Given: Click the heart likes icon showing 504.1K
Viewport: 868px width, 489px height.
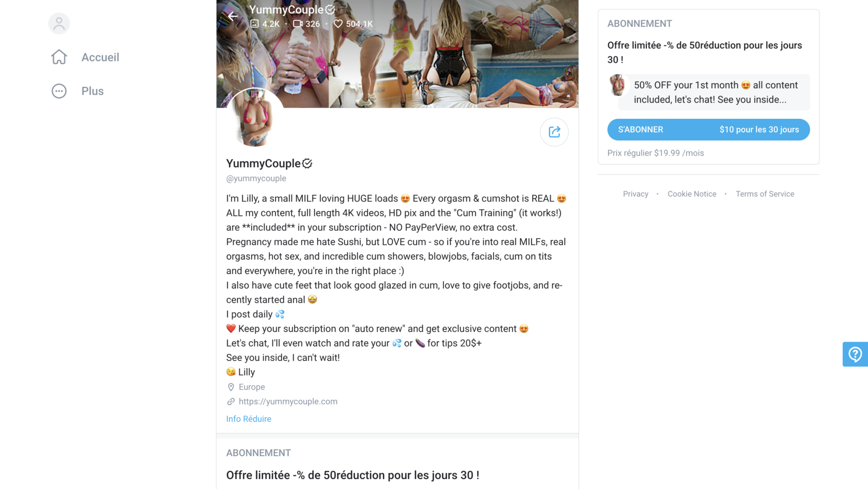Looking at the screenshot, I should 338,23.
